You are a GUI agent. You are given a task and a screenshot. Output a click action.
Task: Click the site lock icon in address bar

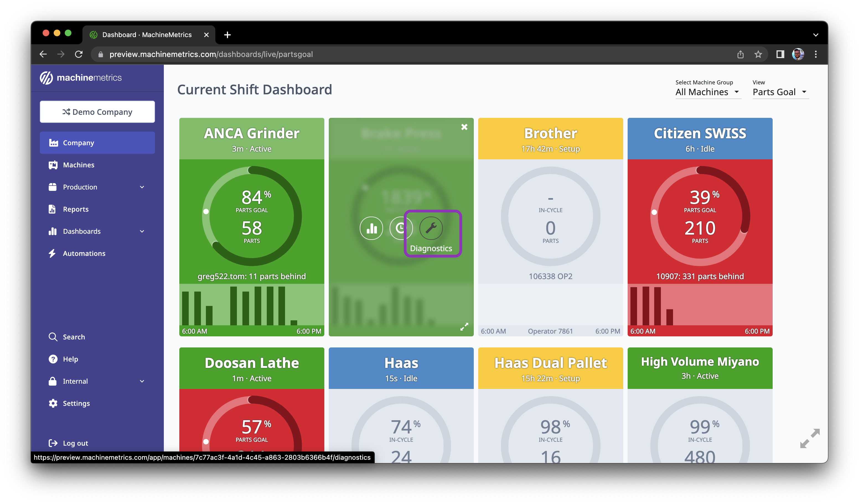point(100,54)
